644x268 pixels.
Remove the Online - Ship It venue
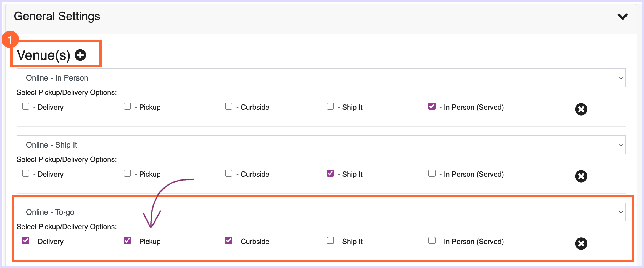pyautogui.click(x=581, y=176)
